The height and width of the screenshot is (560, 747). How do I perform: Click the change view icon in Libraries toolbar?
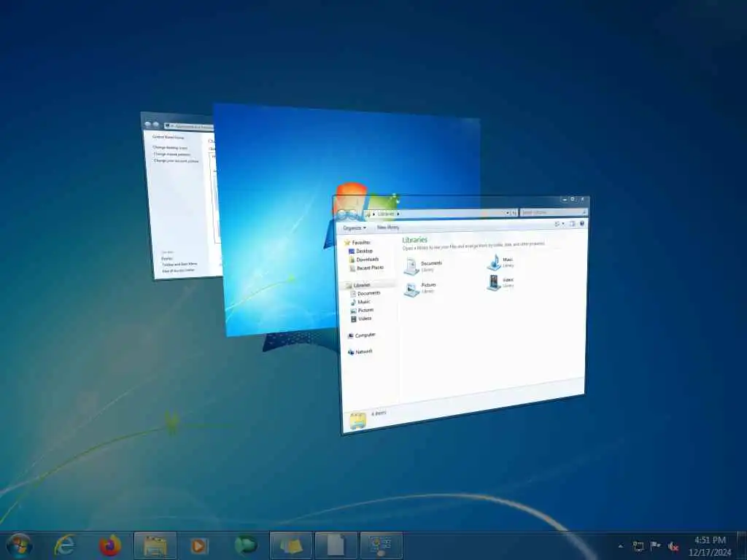coord(557,224)
